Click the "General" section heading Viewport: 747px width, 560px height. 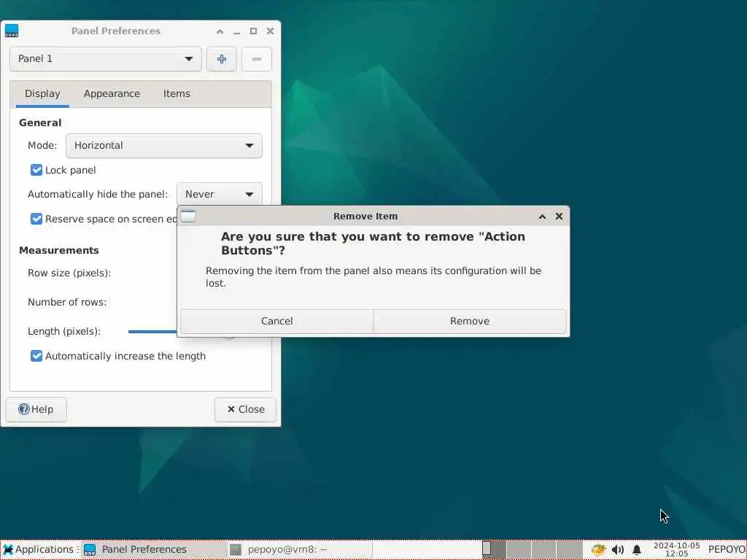pos(41,122)
